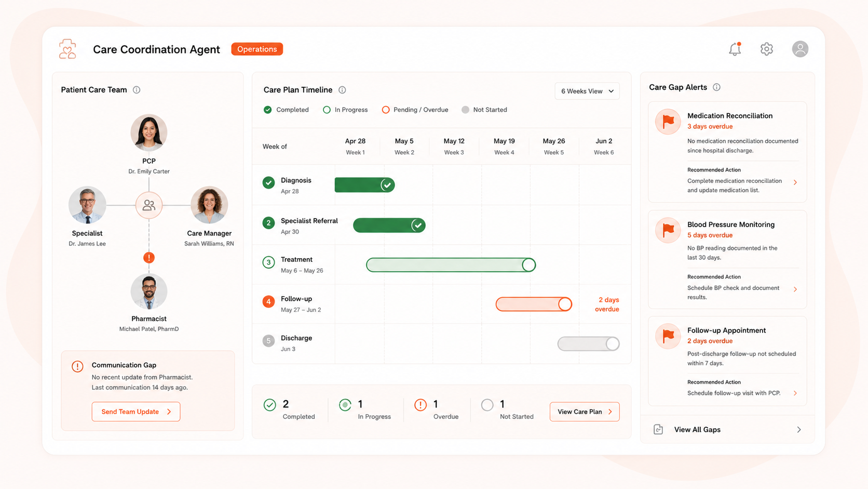Select the Discharge timeline row
The width and height of the screenshot is (868, 489).
point(442,343)
